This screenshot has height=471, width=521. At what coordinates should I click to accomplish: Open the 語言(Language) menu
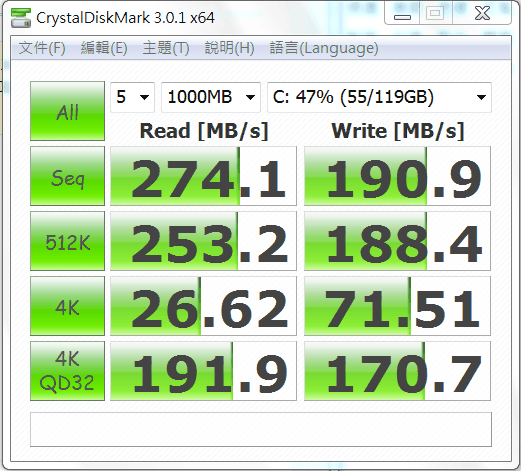click(x=324, y=48)
